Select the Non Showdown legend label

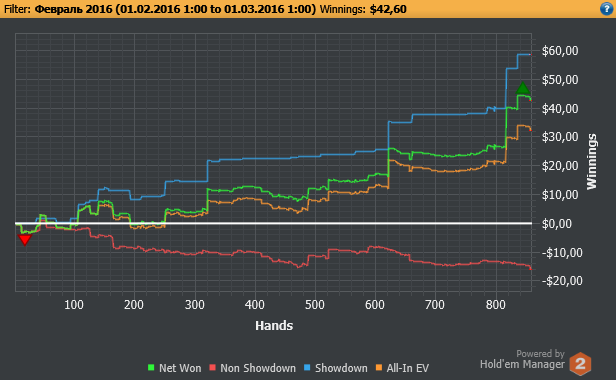coord(258,368)
